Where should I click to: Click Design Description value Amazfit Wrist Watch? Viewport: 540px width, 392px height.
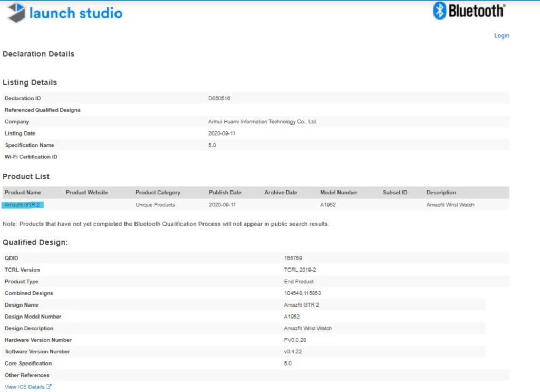(x=308, y=328)
